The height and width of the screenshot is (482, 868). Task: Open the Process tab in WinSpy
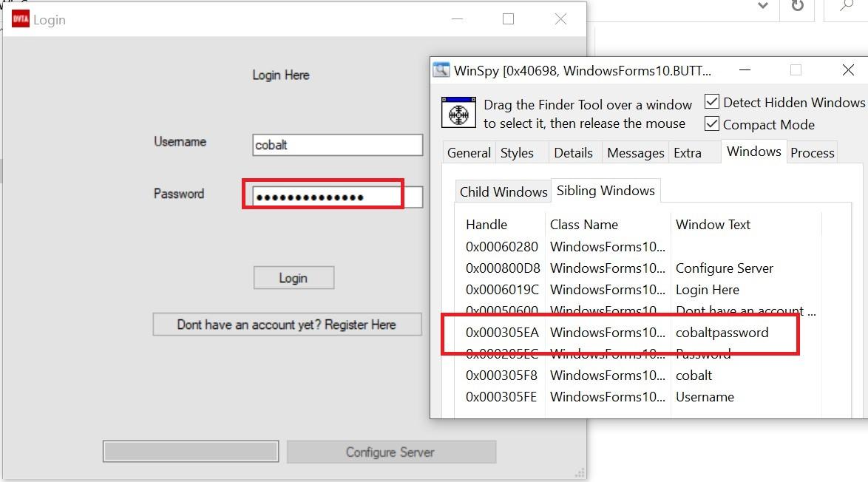click(x=812, y=152)
